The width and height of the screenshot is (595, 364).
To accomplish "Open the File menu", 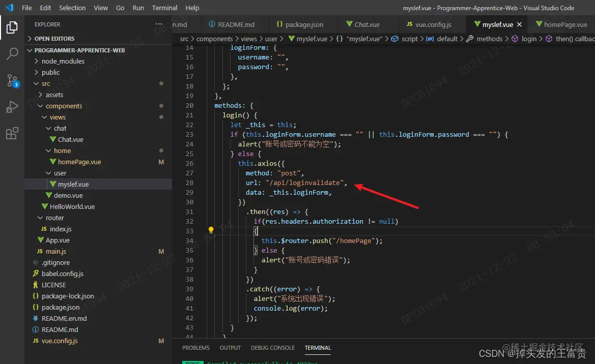I will click(x=27, y=8).
